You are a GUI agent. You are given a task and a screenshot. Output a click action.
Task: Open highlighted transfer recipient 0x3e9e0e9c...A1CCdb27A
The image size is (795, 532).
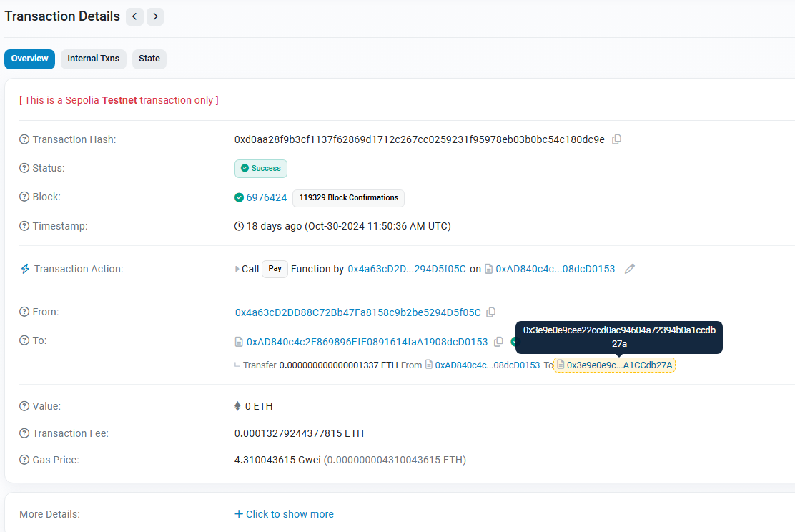tap(619, 365)
